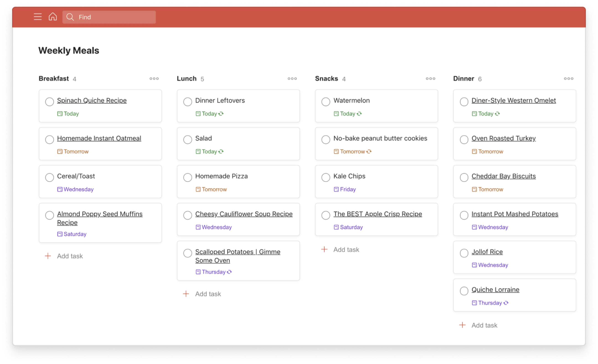The height and width of the screenshot is (364, 598).
Task: Open Cheesy Cauliflower Soup Recipe link
Action: coord(244,214)
